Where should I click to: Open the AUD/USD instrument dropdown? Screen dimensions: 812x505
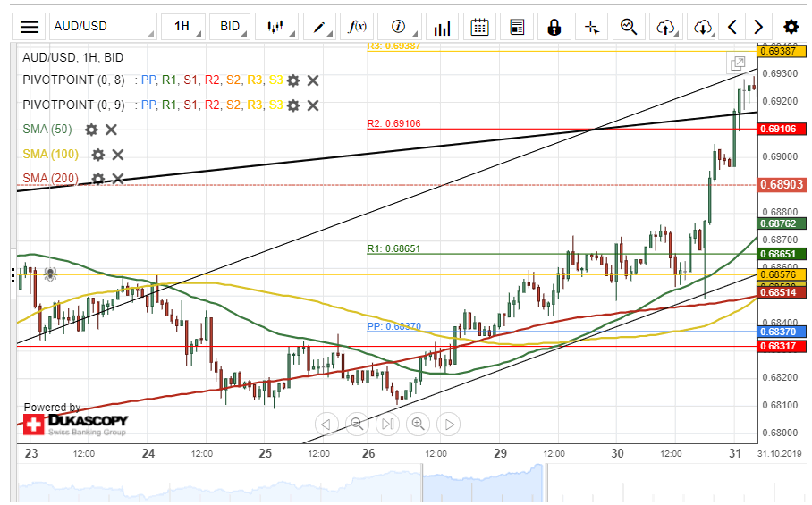click(x=102, y=27)
